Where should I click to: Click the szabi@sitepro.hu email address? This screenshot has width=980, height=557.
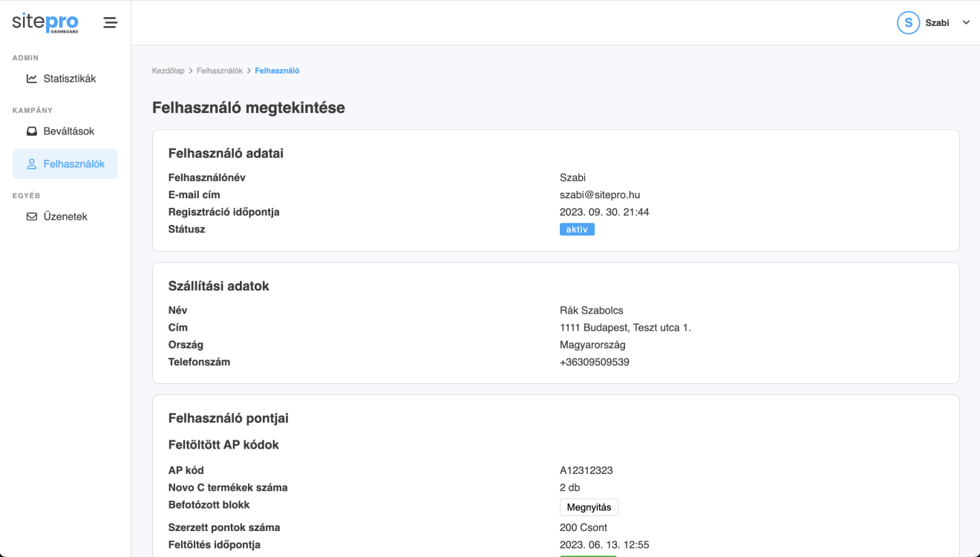pyautogui.click(x=599, y=195)
